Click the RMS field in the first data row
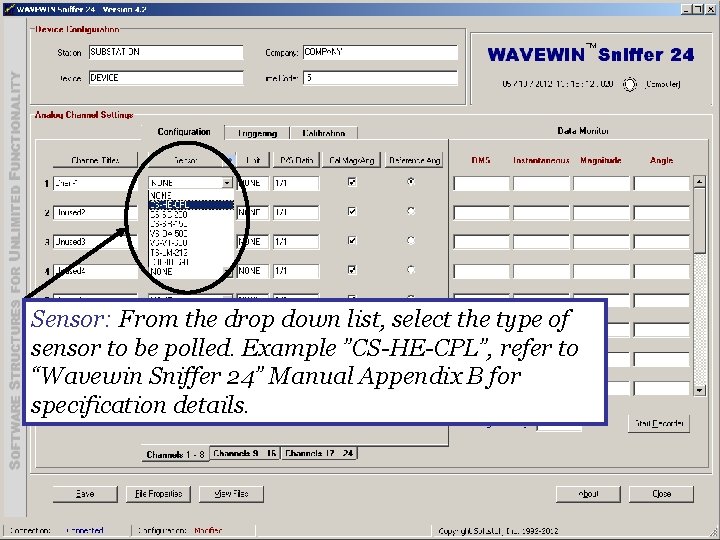 (481, 183)
